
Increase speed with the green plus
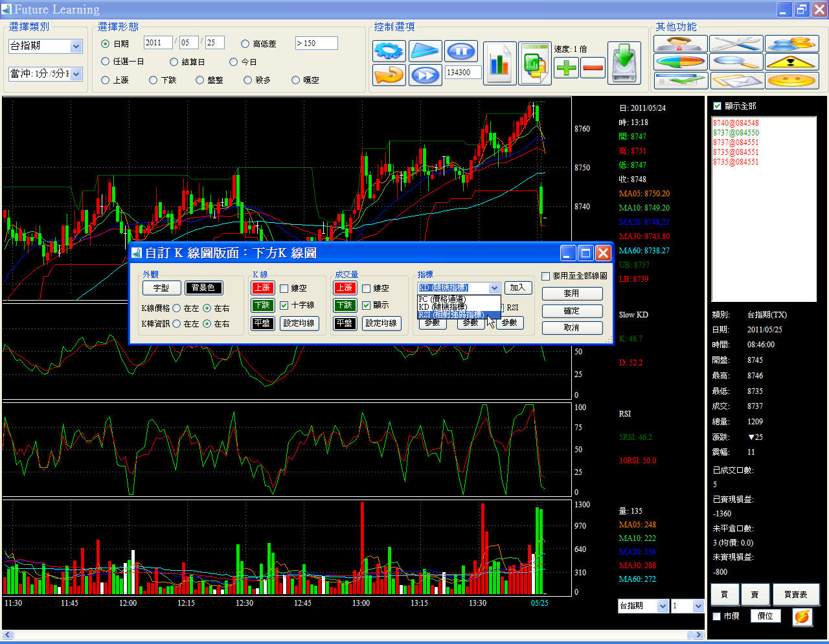pyautogui.click(x=567, y=67)
